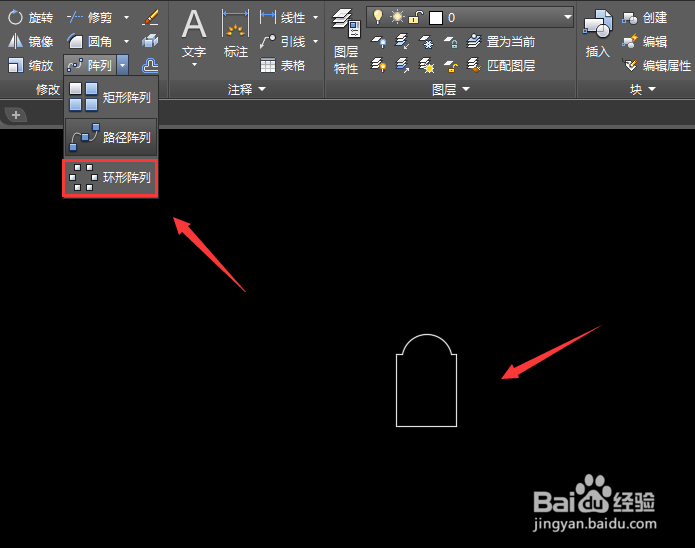Open the Leader (引线) dropdown arrow
Viewport: 695px width, 548px height.
tap(315, 42)
